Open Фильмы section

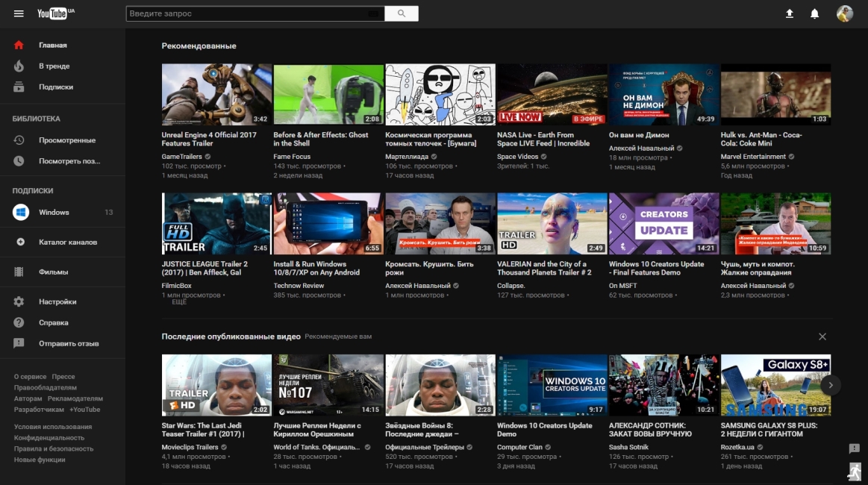coord(53,272)
